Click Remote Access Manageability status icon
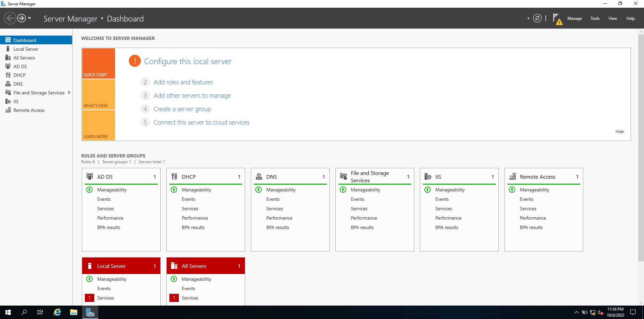 coord(512,190)
